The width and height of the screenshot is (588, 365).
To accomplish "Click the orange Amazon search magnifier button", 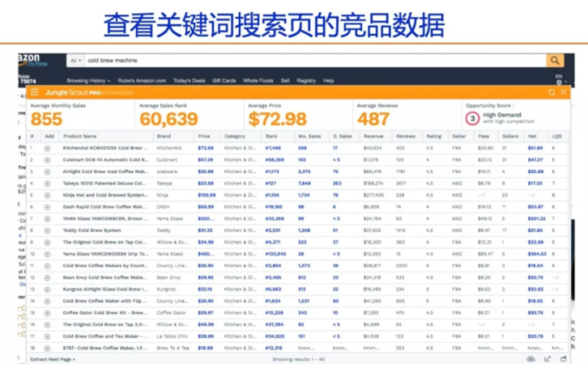I will pos(554,60).
